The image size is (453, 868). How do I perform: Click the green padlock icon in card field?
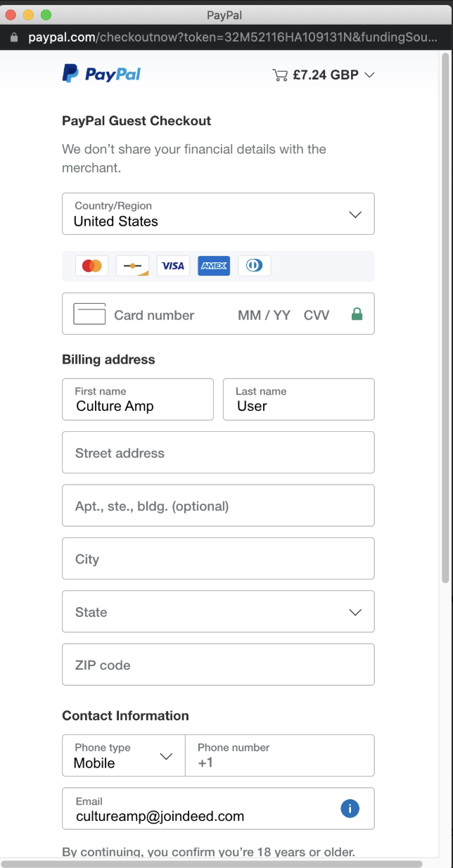coord(357,314)
